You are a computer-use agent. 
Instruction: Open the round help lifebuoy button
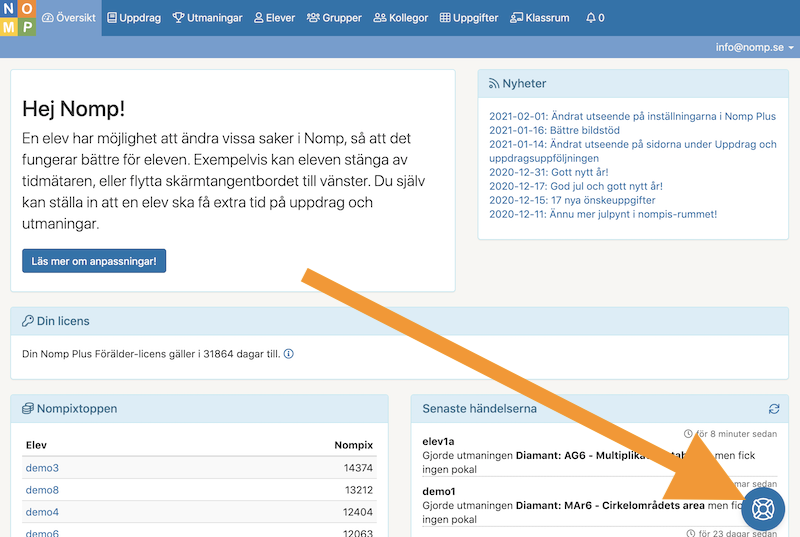click(x=763, y=509)
